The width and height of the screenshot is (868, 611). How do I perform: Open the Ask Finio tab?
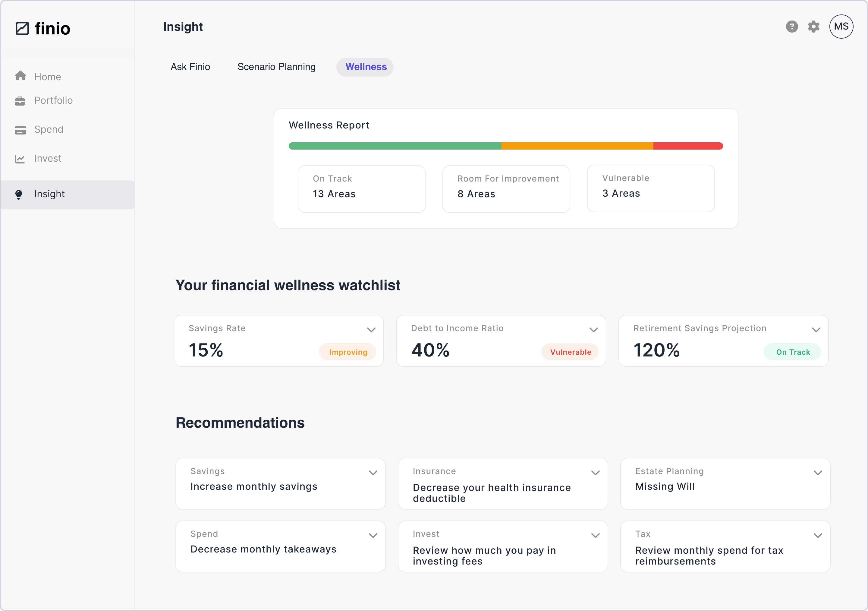click(190, 67)
